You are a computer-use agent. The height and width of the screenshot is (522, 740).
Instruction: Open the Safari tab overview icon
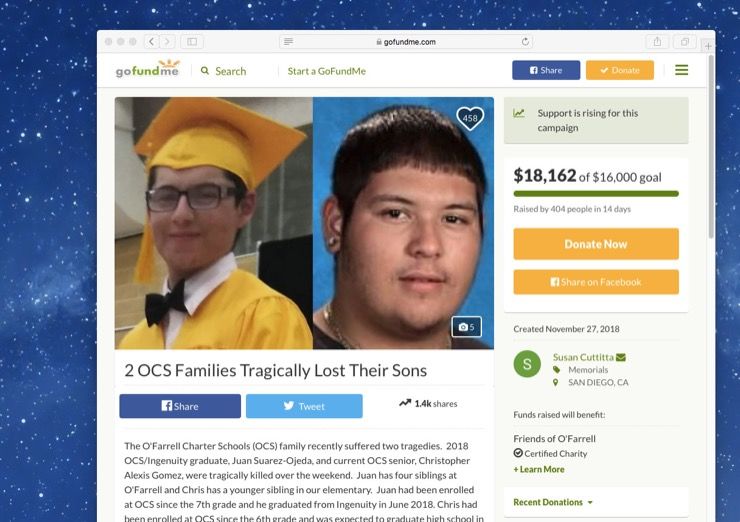pyautogui.click(x=684, y=42)
